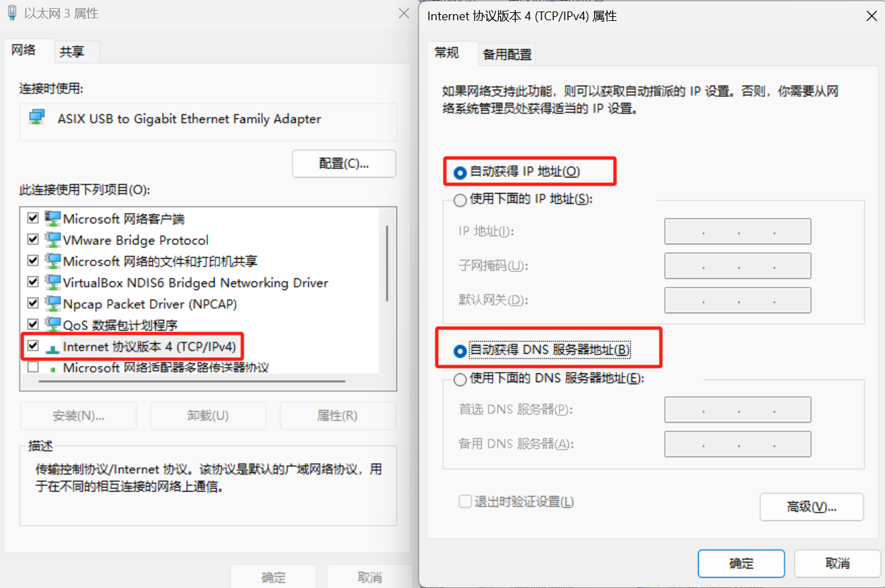Switch to the 共享 tab
The height and width of the screenshot is (588, 885).
tap(72, 51)
